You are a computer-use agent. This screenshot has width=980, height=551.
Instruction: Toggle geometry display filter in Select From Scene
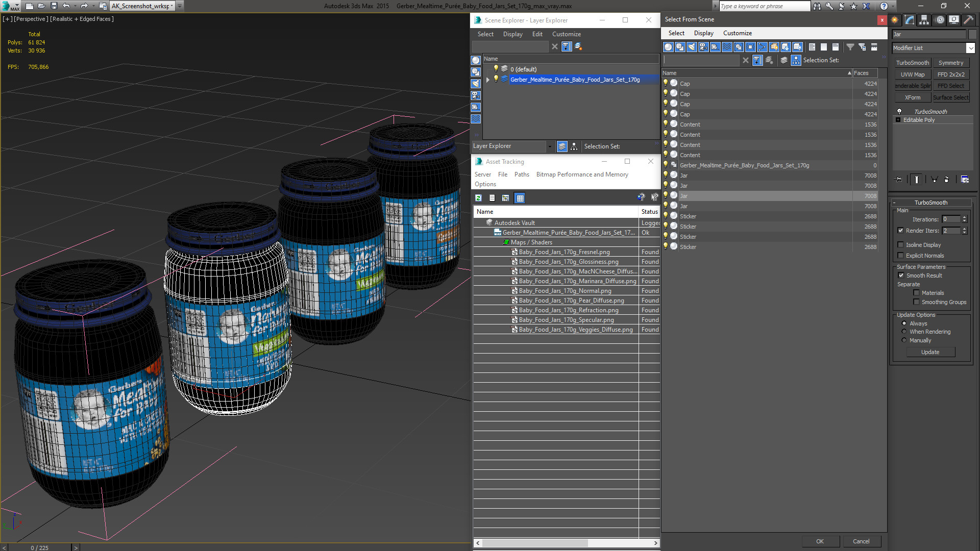point(668,47)
